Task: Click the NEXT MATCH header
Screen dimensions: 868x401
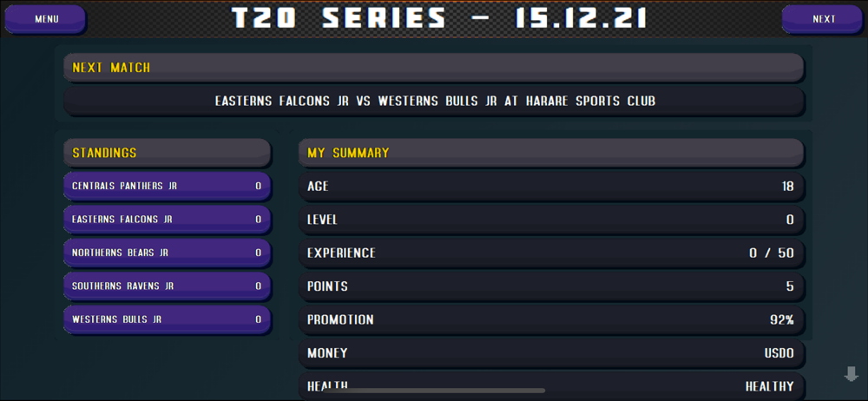Action: point(435,68)
